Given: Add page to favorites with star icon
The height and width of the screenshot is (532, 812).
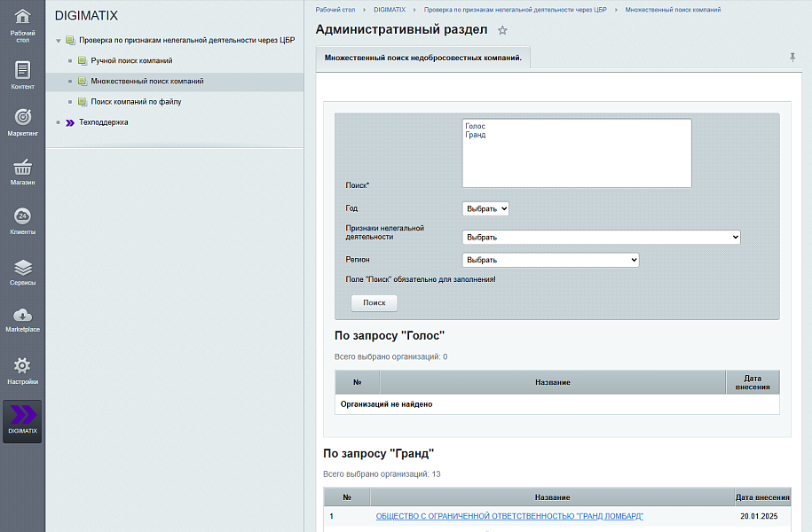Looking at the screenshot, I should (502, 30).
